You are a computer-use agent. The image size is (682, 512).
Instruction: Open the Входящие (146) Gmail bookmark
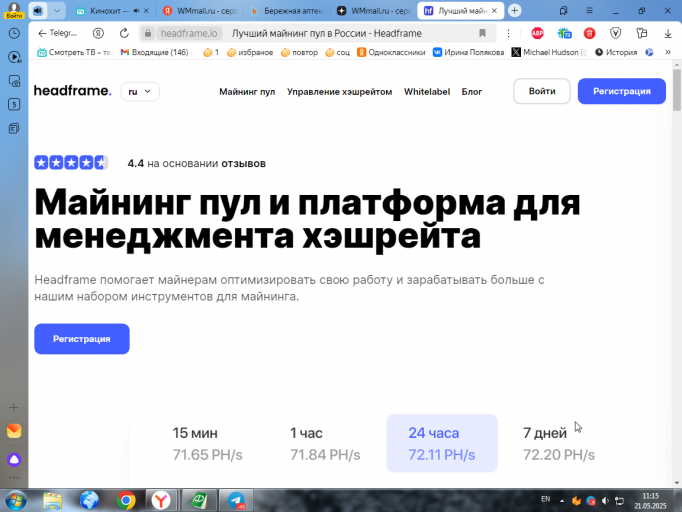click(x=155, y=52)
